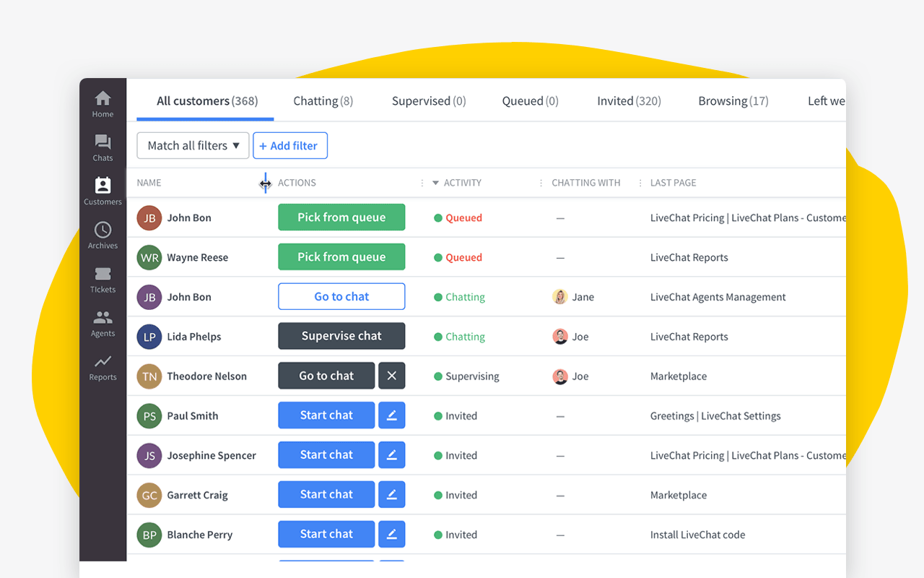Open the Customers section in sidebar
This screenshot has width=924, height=578.
coord(103,191)
